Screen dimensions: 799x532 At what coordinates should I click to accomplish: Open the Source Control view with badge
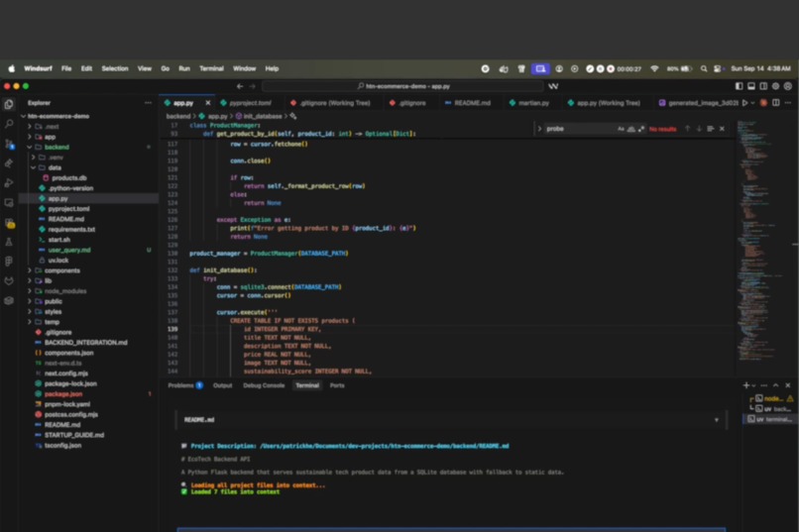(9, 144)
